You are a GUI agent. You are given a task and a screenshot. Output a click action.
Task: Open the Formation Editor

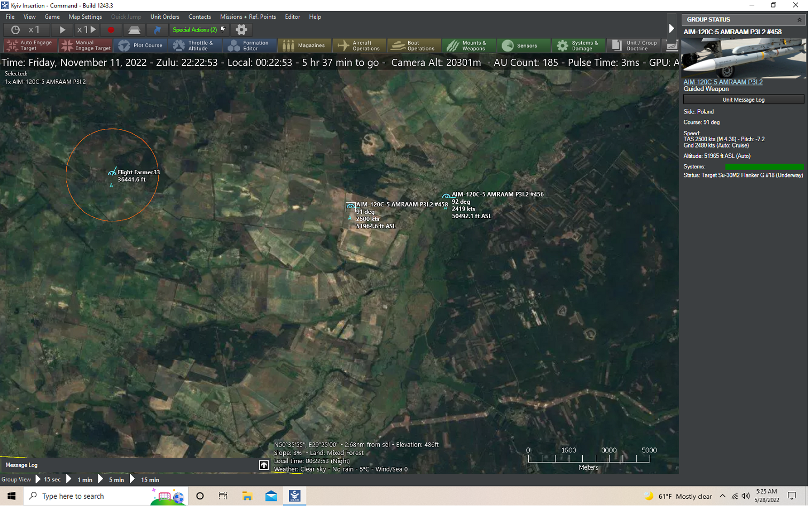(x=250, y=45)
